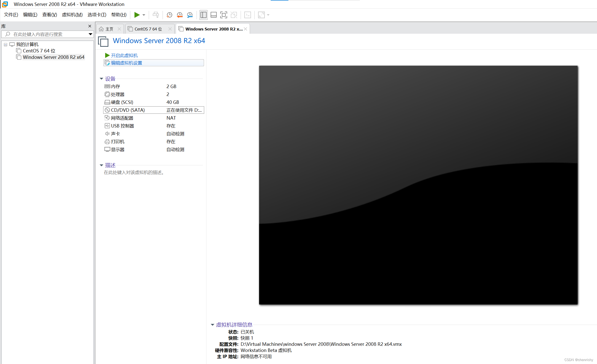597x364 pixels.
Task: Click the 快照 1 snapshot value
Action: [x=247, y=338]
